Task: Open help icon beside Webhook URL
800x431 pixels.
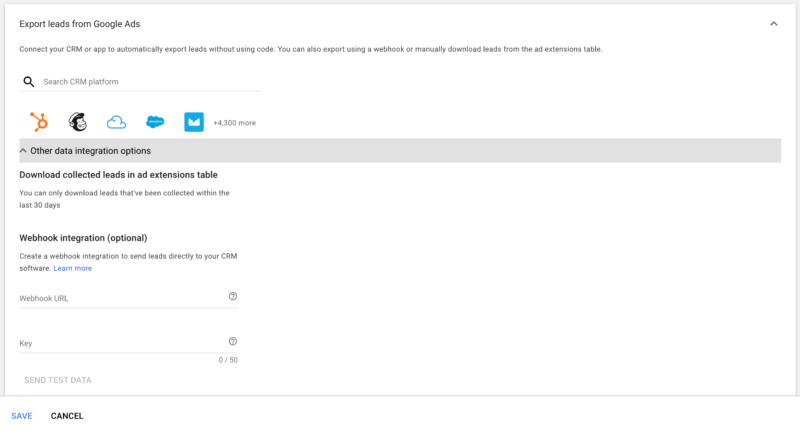Action: [x=233, y=296]
